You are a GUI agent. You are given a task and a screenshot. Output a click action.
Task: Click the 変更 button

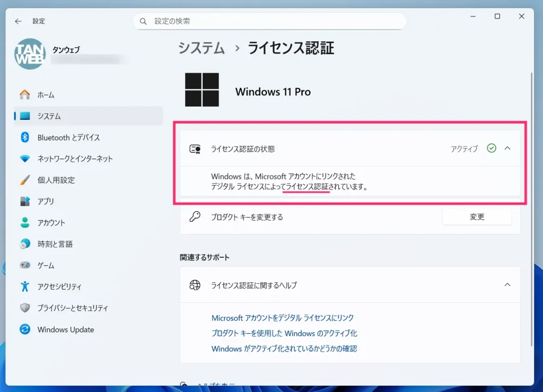pos(477,217)
